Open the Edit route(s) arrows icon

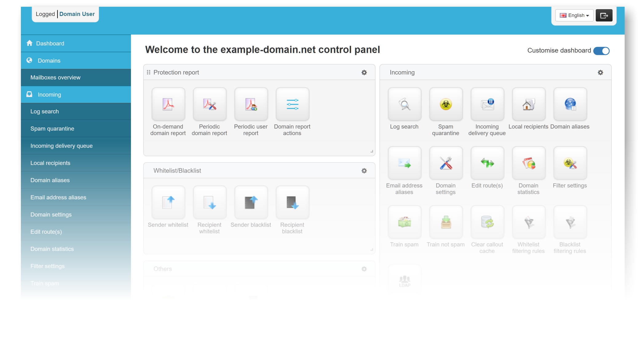(x=487, y=163)
